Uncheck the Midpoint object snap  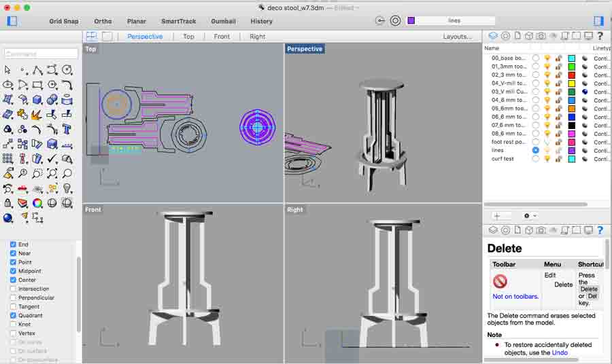point(13,271)
